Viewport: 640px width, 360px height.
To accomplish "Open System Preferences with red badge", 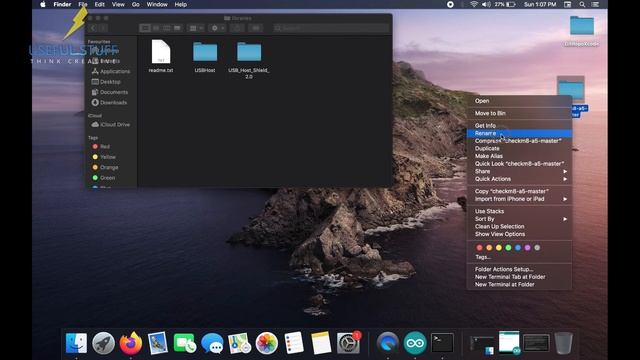I will pyautogui.click(x=348, y=343).
